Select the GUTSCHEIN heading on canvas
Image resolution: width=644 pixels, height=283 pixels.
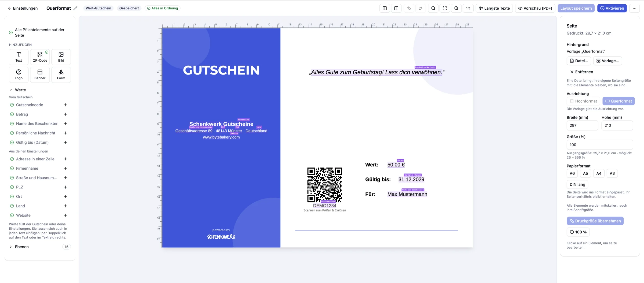point(221,70)
